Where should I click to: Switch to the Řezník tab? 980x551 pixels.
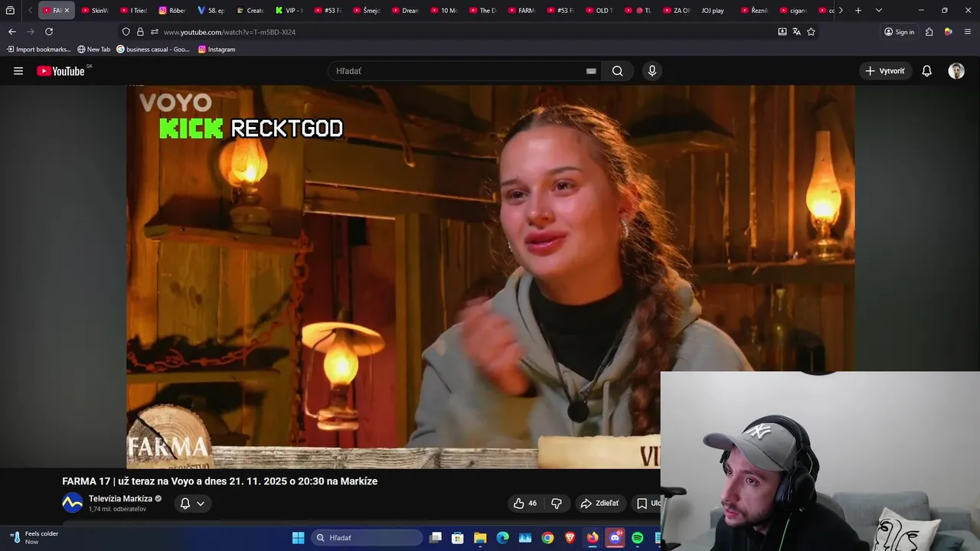(x=755, y=11)
